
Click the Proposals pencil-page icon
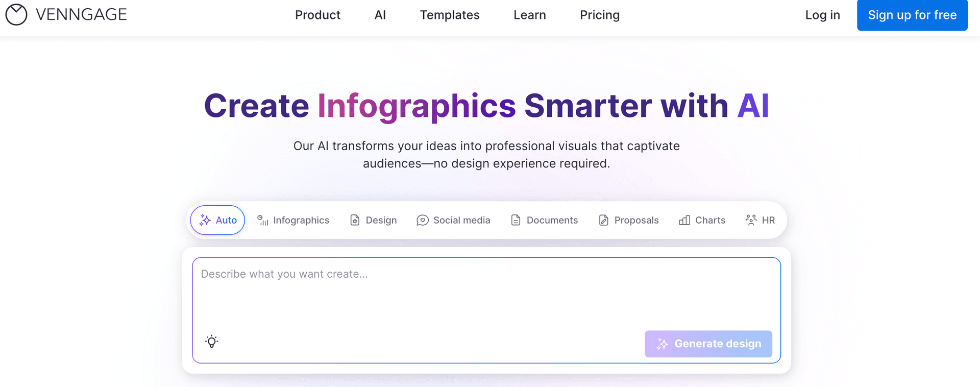pyautogui.click(x=604, y=220)
